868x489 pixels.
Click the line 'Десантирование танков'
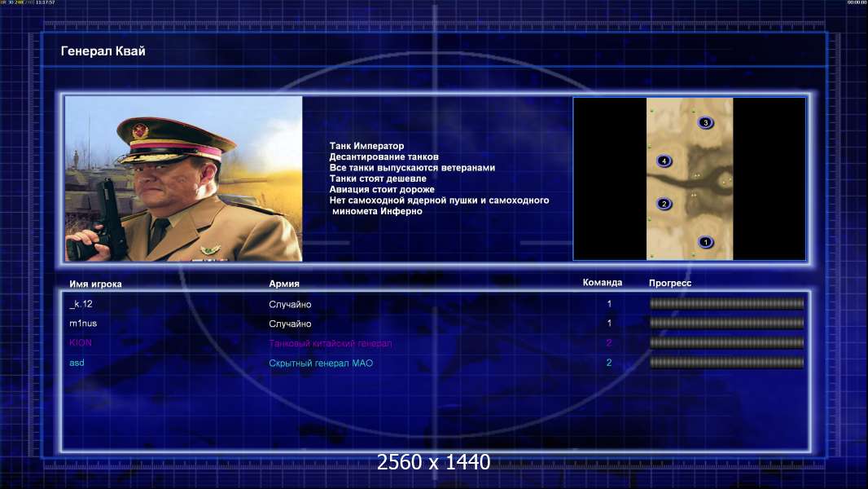(x=384, y=156)
